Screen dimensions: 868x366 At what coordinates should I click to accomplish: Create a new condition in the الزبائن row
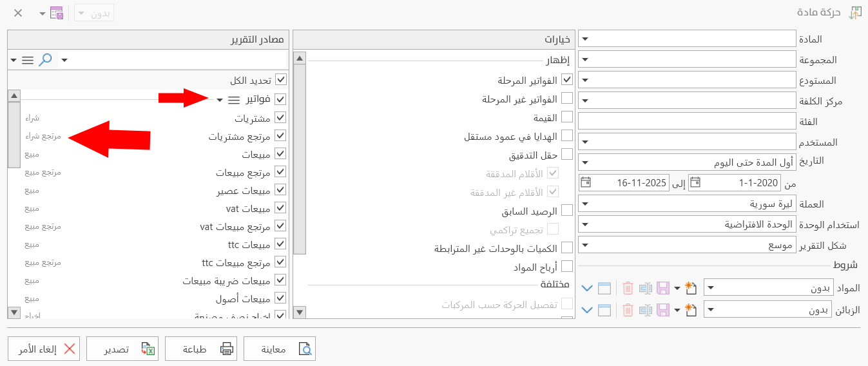pos(691,310)
